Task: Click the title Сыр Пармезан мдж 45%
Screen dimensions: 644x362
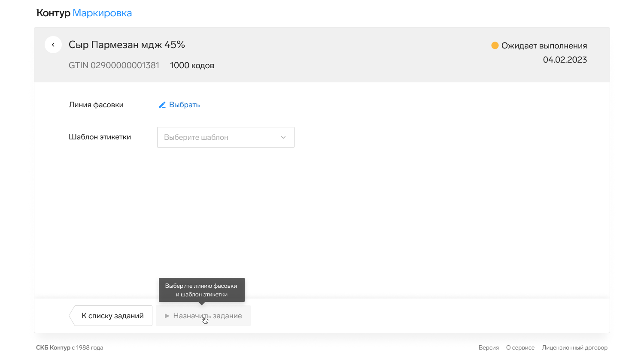Action: pos(127,45)
